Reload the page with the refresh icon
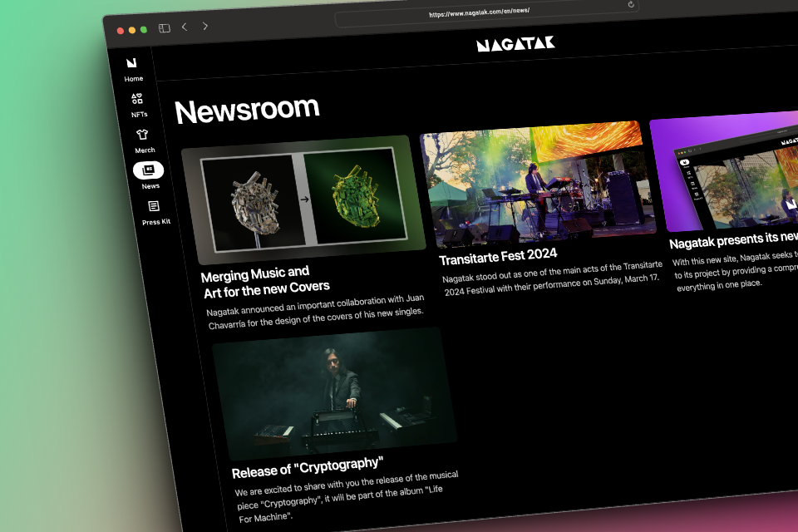Screen dimensions: 798x532 pyautogui.click(x=631, y=5)
